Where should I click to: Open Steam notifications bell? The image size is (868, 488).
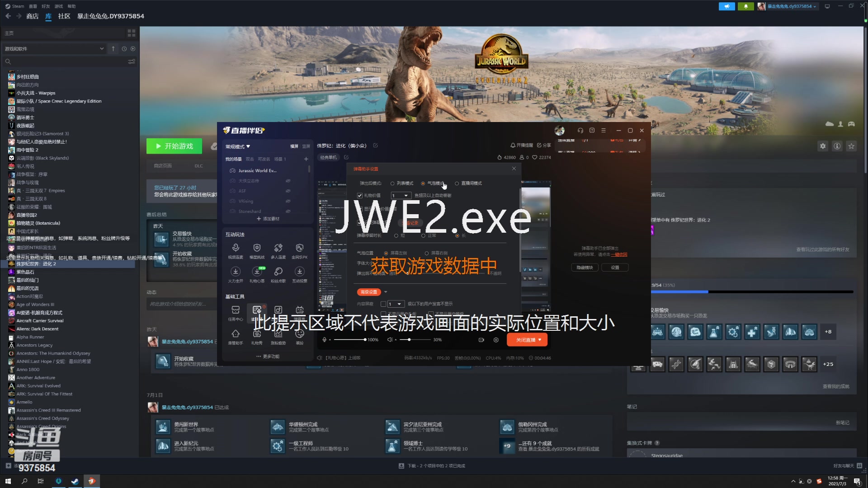(x=746, y=6)
